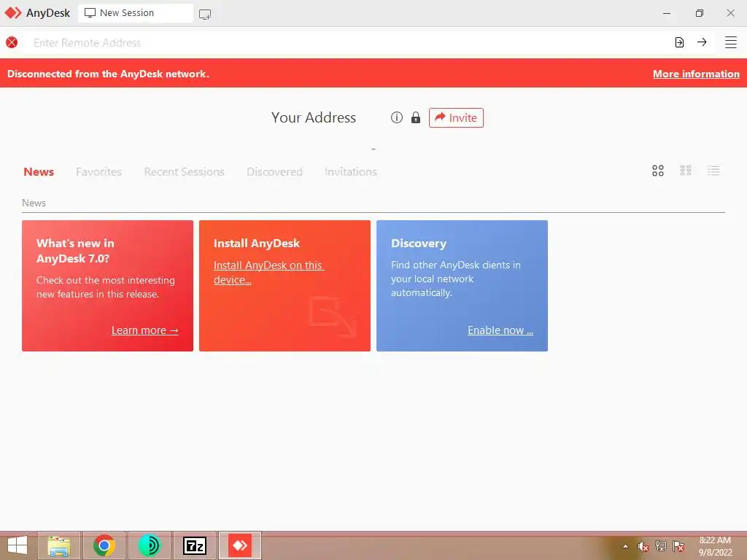
Task: Open file transfer session icon
Action: click(679, 42)
